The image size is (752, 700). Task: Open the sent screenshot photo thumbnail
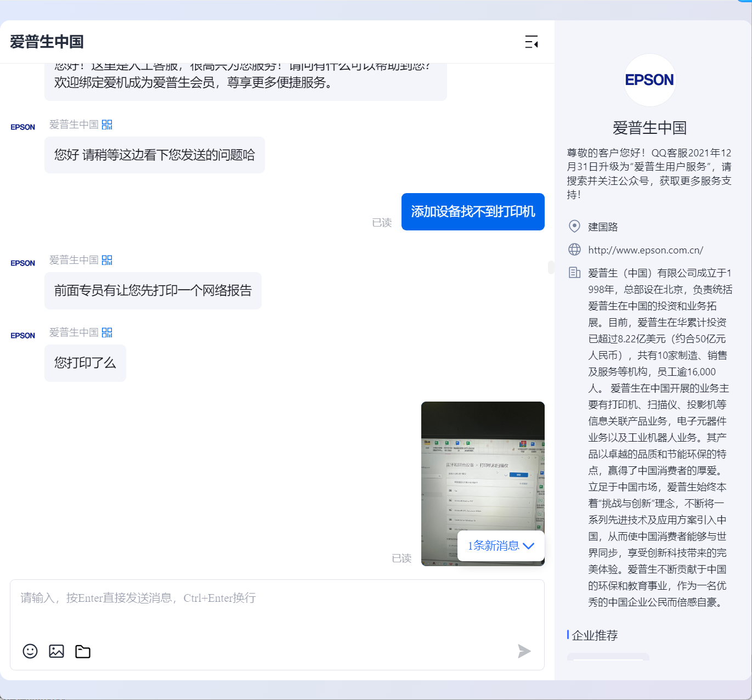coord(483,483)
